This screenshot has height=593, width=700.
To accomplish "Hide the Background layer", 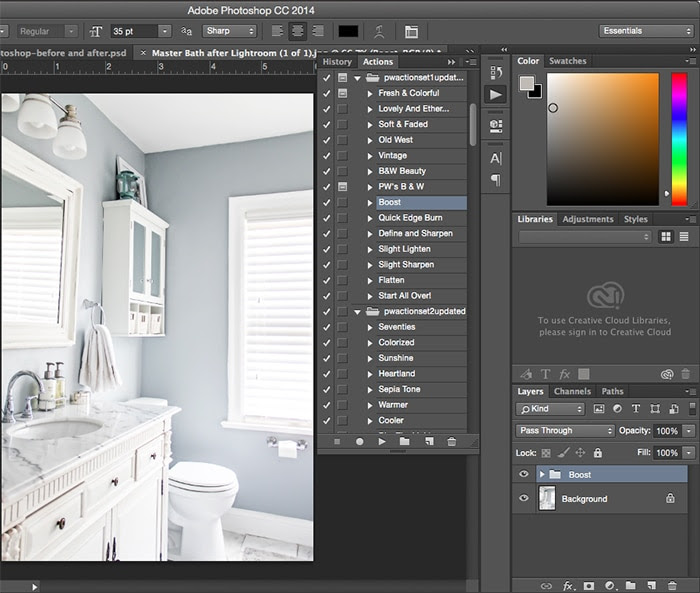I will [524, 498].
